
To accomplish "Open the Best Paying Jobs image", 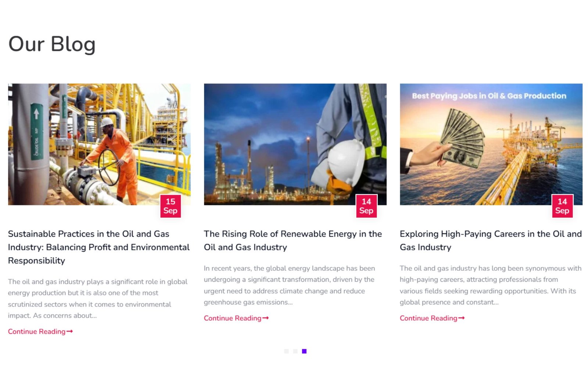I will [491, 144].
